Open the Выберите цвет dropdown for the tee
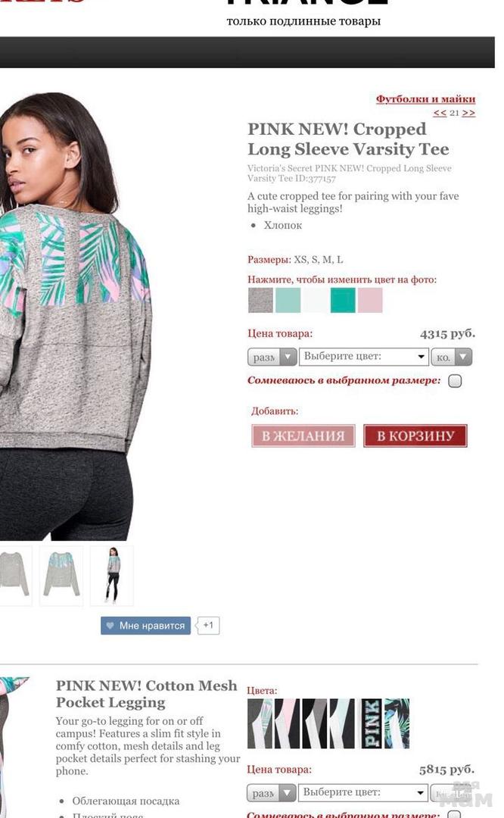 pyautogui.click(x=364, y=357)
